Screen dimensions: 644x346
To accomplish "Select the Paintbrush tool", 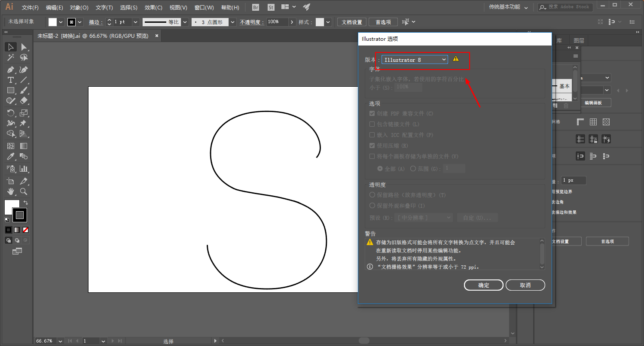I will pos(24,90).
